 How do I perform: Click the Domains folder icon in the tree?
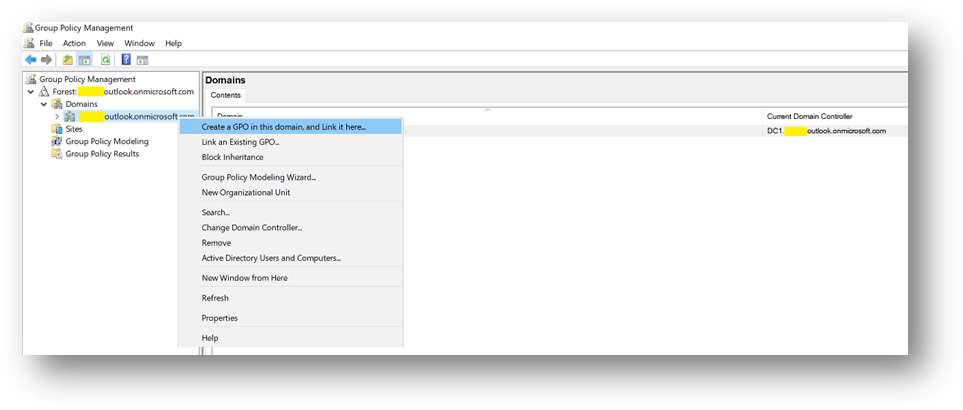(x=57, y=104)
